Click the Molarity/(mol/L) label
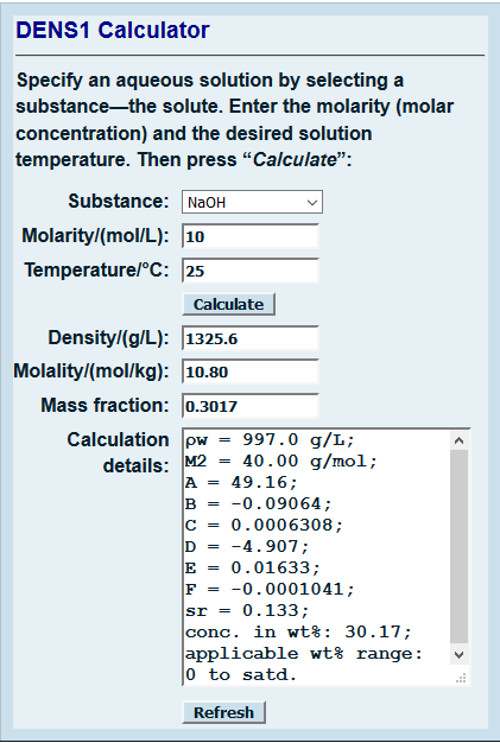 pyautogui.click(x=95, y=236)
